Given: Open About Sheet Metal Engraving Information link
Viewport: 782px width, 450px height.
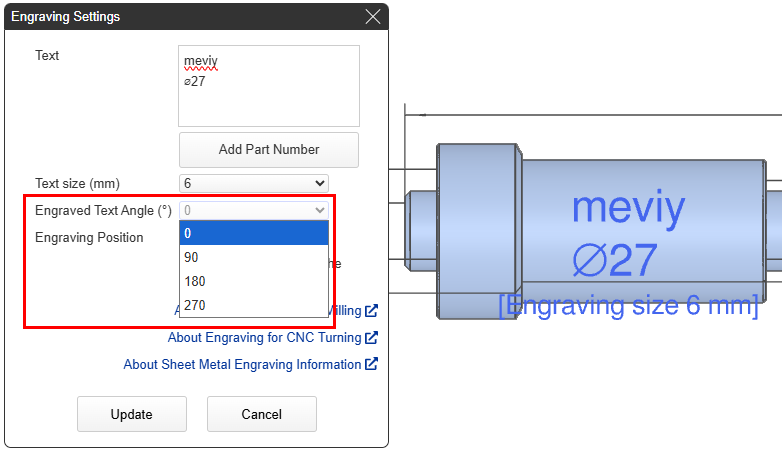Looking at the screenshot, I should click(x=242, y=365).
